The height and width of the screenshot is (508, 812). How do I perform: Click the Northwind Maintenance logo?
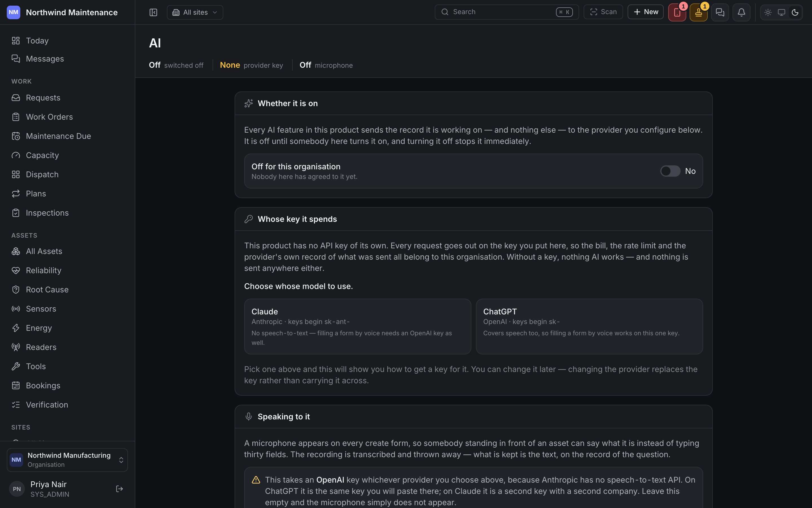click(14, 12)
